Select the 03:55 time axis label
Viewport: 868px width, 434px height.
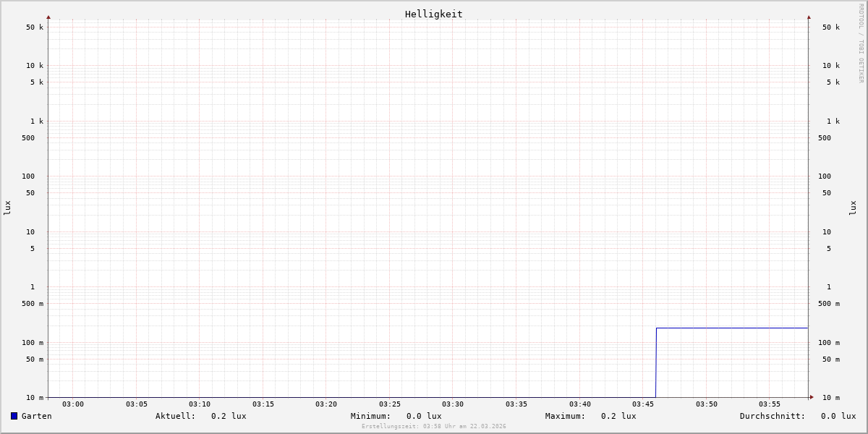pyautogui.click(x=770, y=404)
